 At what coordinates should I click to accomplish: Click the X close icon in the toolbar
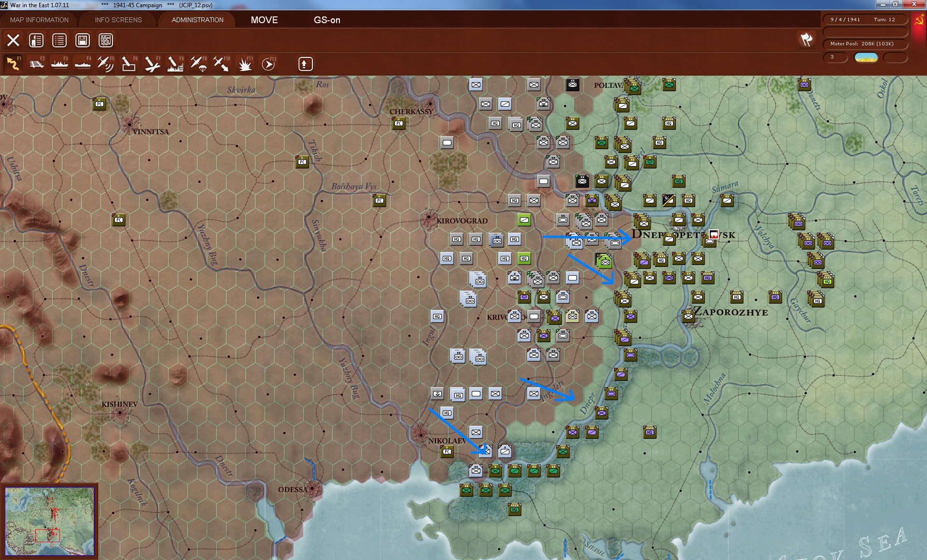(13, 40)
